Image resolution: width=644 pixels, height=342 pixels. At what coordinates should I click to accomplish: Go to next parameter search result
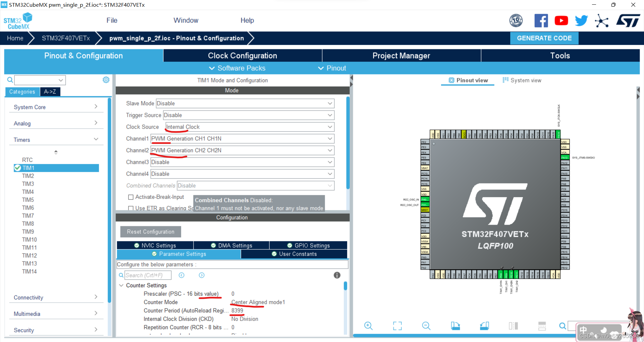[x=202, y=275]
